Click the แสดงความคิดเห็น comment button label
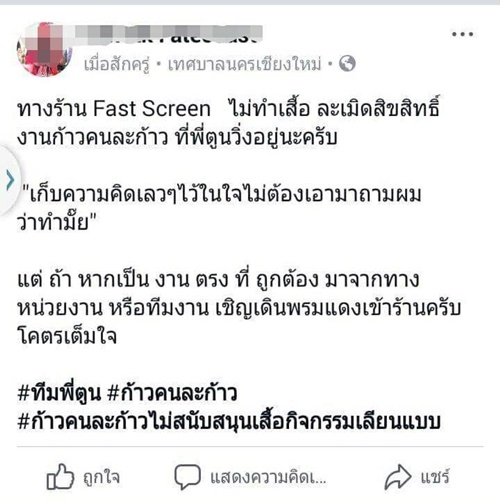Image resolution: width=500 pixels, height=503 pixels. coord(268,478)
